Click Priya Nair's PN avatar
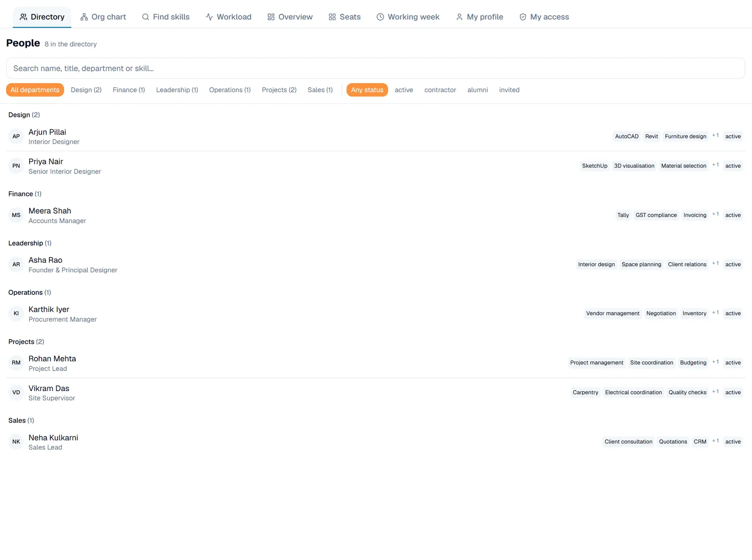 (x=16, y=166)
